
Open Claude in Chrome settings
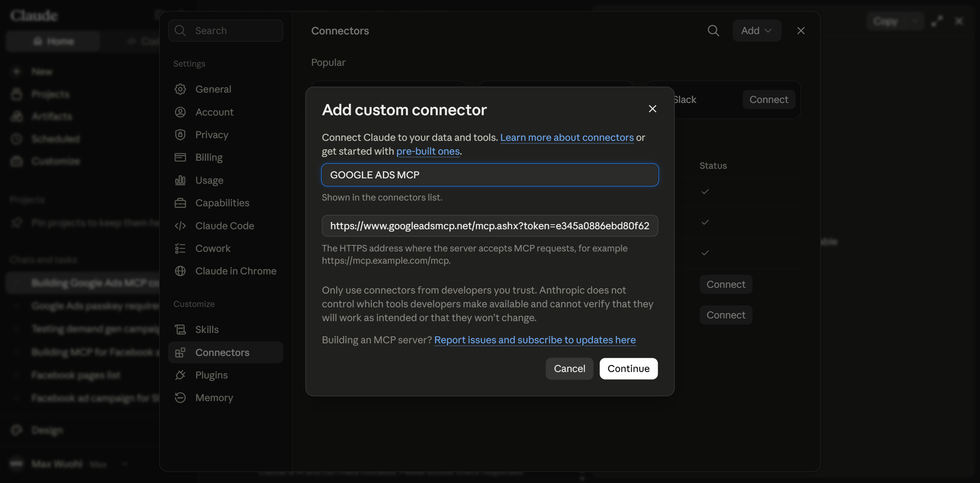pos(225,271)
